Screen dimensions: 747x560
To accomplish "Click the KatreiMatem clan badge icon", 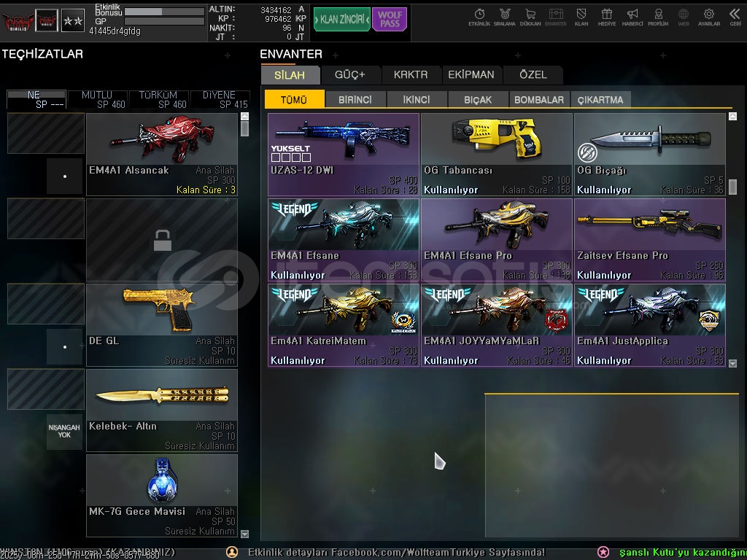I will 403,322.
